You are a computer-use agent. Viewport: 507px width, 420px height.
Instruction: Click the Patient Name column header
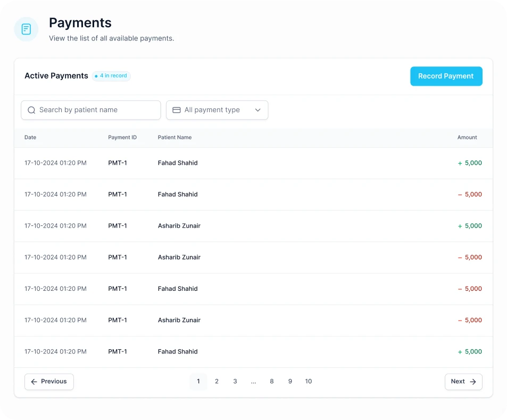pos(174,138)
